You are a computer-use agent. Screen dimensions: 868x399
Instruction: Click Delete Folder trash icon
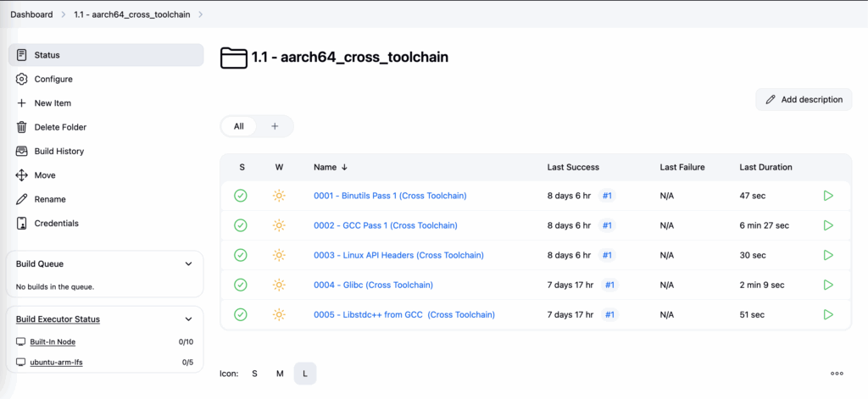coord(21,127)
